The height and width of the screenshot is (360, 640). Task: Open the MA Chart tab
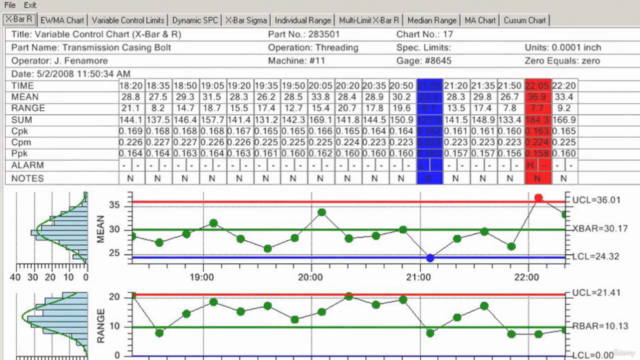(480, 20)
